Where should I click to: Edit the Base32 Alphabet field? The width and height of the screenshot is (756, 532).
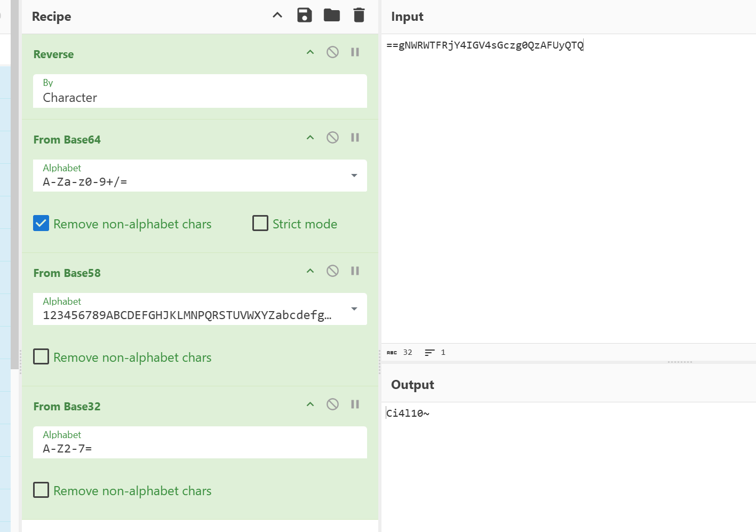pyautogui.click(x=200, y=448)
